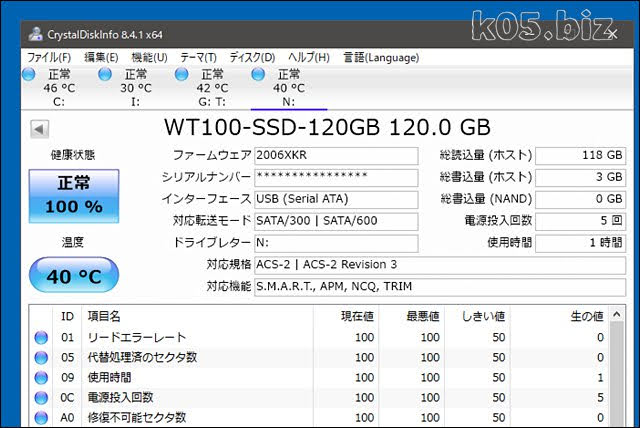Select the I: drive status circle
Image resolution: width=640 pixels, height=428 pixels.
click(105, 74)
